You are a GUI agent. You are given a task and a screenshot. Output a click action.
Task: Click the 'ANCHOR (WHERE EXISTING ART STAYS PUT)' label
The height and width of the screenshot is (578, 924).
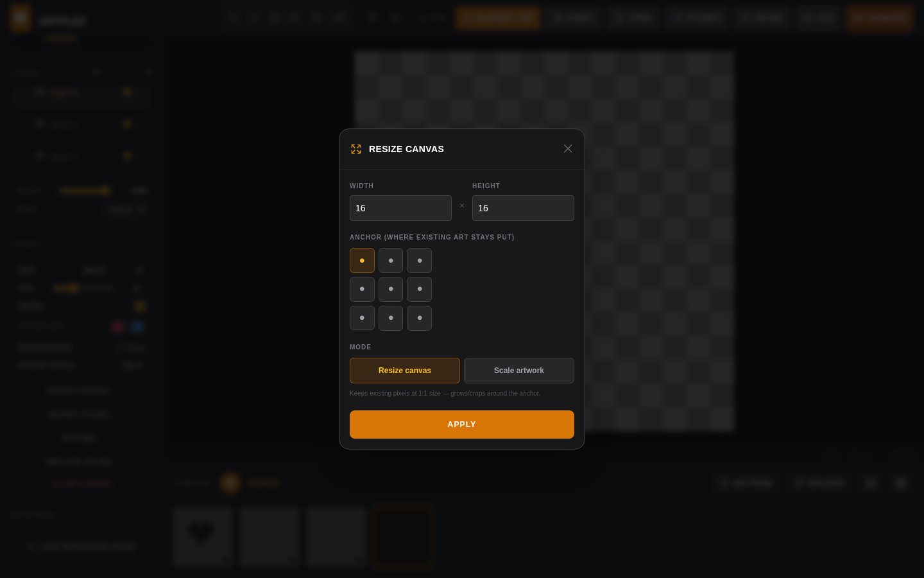[432, 237]
